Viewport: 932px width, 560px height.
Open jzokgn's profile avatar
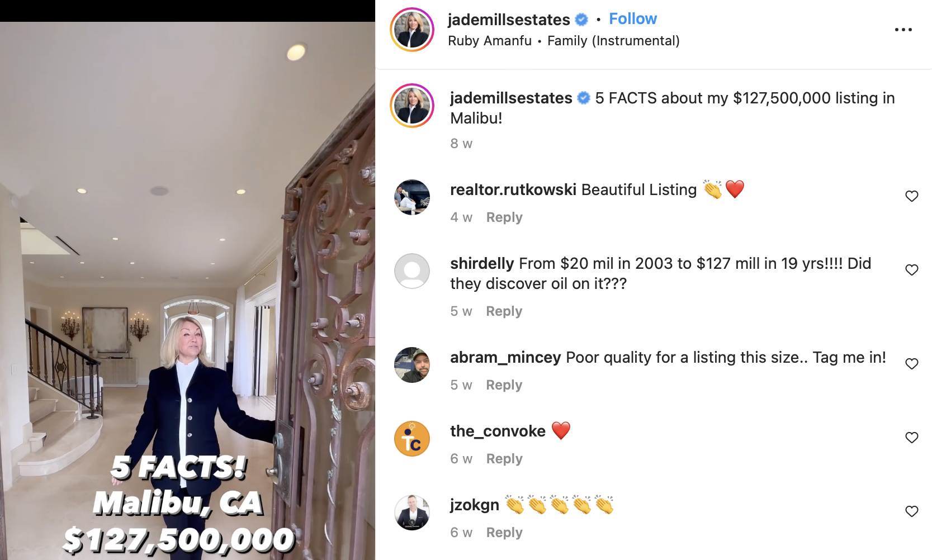pyautogui.click(x=412, y=512)
